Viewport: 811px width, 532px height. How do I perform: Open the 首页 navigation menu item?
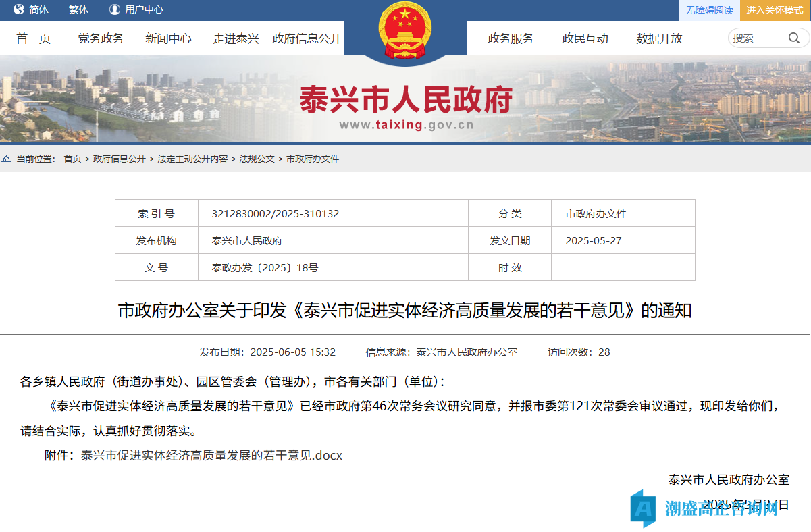pyautogui.click(x=34, y=38)
